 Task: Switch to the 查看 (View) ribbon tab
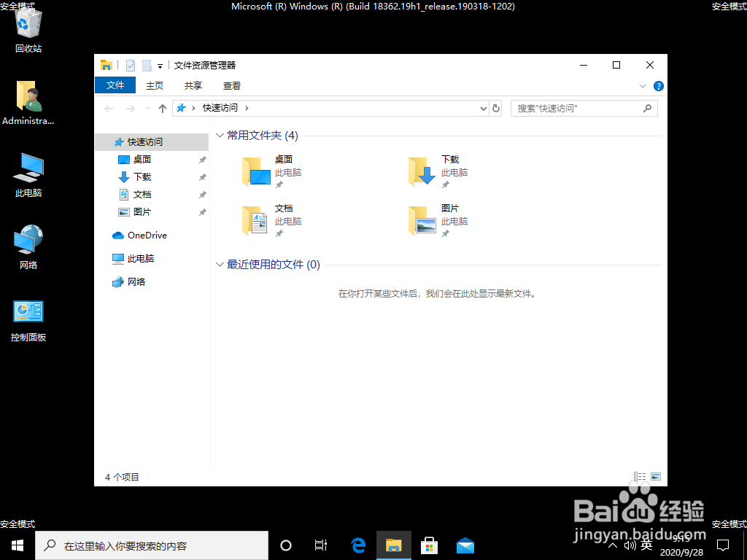pos(231,86)
